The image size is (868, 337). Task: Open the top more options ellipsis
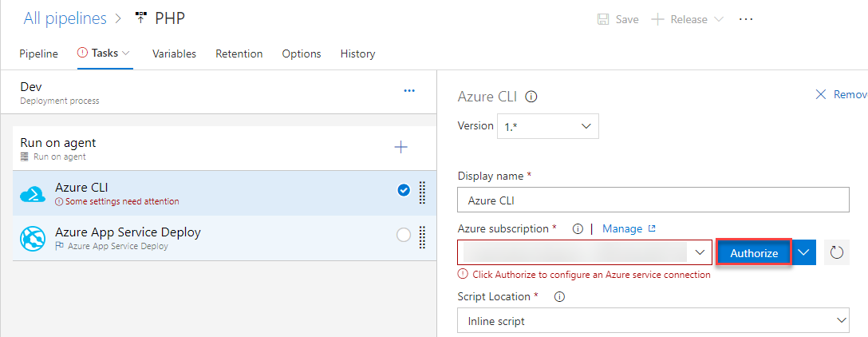(746, 19)
